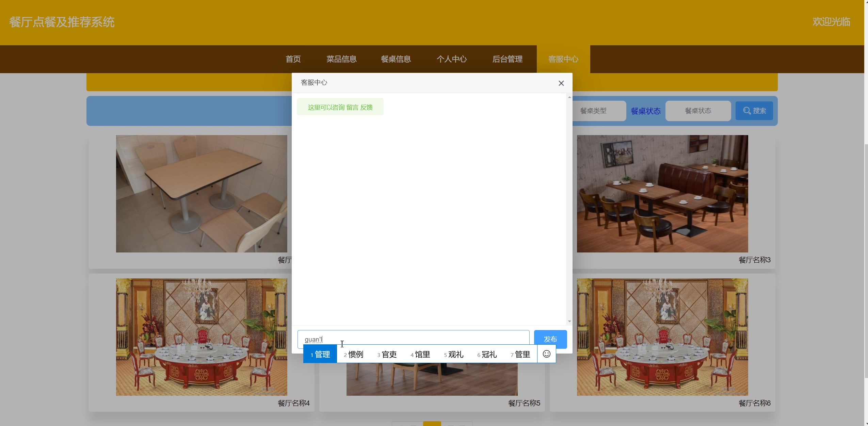The height and width of the screenshot is (426, 868).
Task: Close the 客服中心 dialog
Action: coord(561,83)
